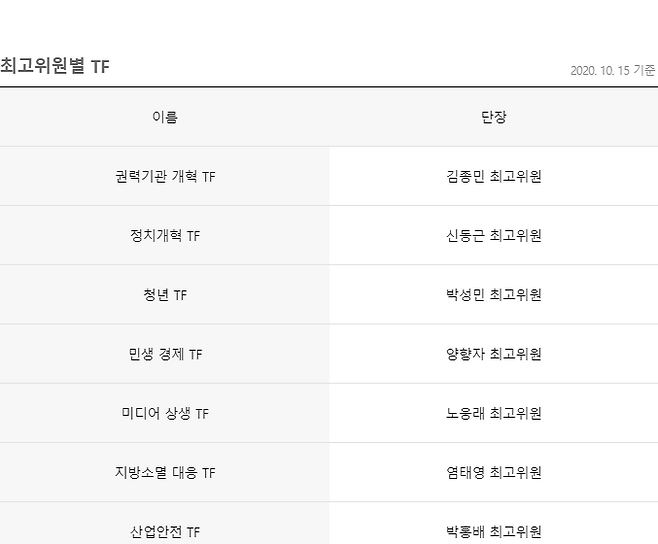Click the 미디어 상생 TF row name
This screenshot has height=544, width=658.
pos(165,413)
